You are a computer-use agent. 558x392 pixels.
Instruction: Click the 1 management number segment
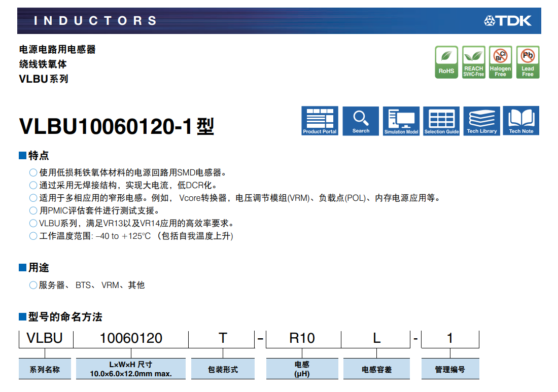coord(450,338)
